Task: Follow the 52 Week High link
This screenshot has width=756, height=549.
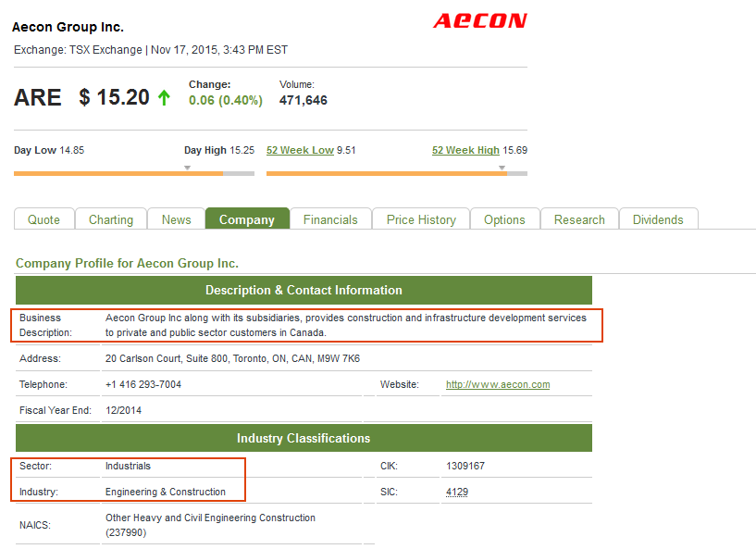Action: (x=465, y=150)
